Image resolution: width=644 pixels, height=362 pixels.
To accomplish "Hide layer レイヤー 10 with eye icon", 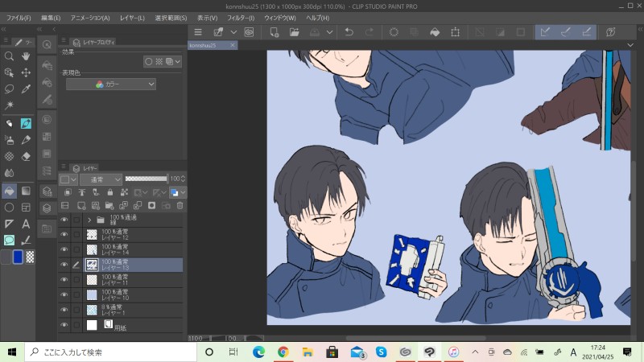I will coord(64,294).
